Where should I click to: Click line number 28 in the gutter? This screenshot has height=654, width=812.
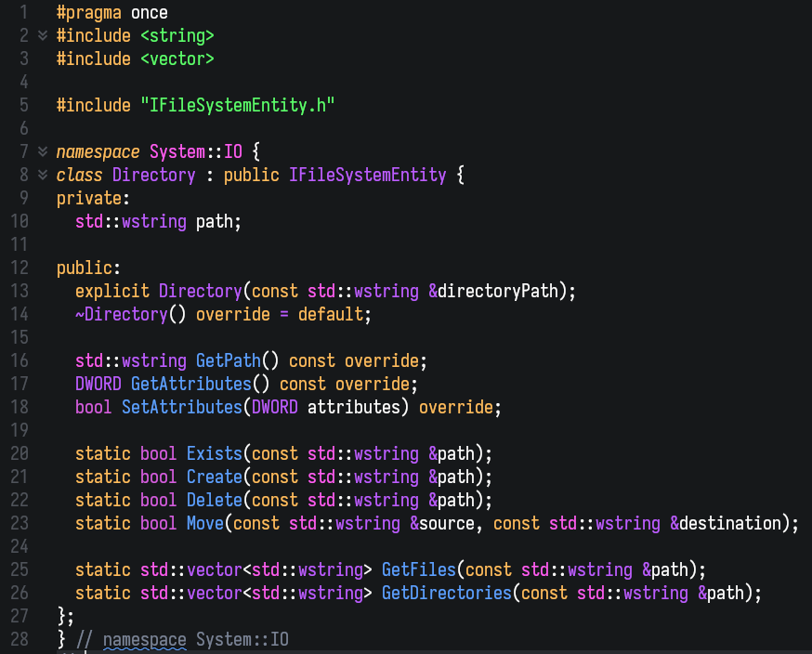pyautogui.click(x=20, y=639)
